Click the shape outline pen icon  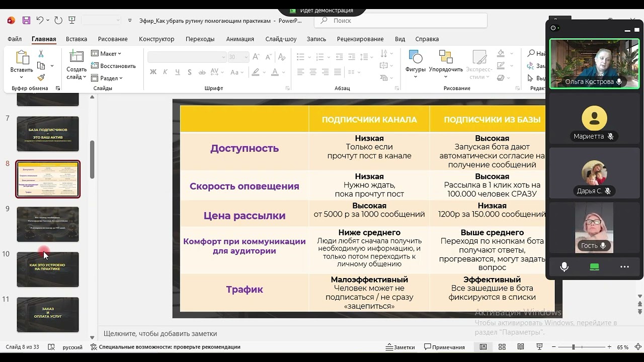click(x=500, y=65)
